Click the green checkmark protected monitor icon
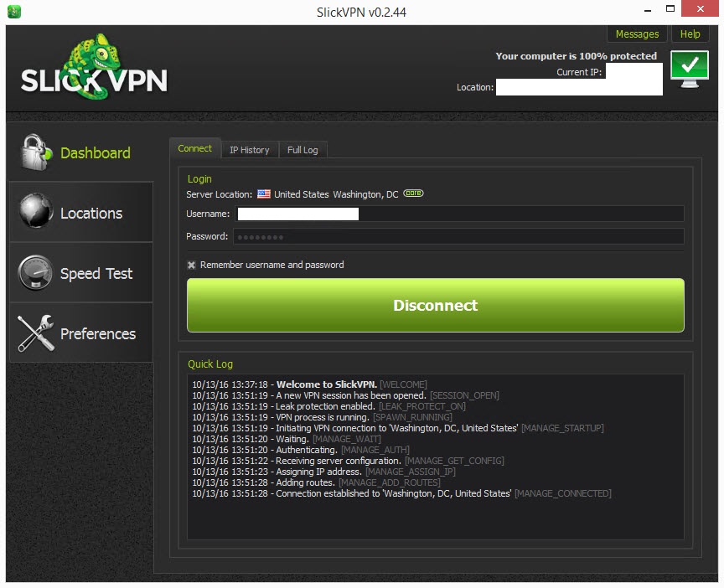Screen dimensions: 724x588 tap(690, 70)
